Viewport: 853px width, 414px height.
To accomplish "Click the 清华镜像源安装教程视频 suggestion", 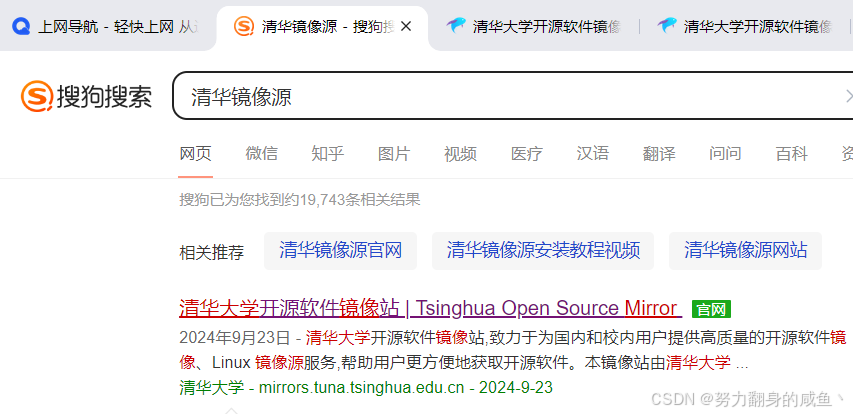I will (543, 251).
